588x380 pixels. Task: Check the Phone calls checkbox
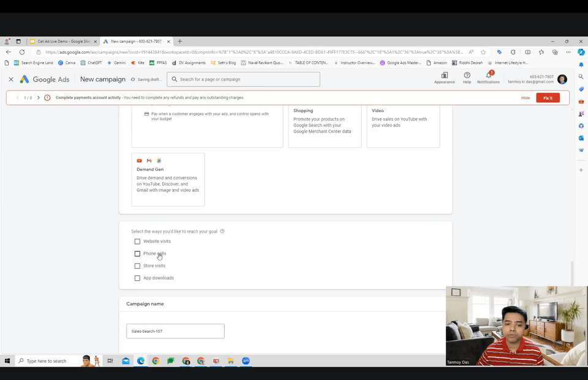(x=137, y=254)
